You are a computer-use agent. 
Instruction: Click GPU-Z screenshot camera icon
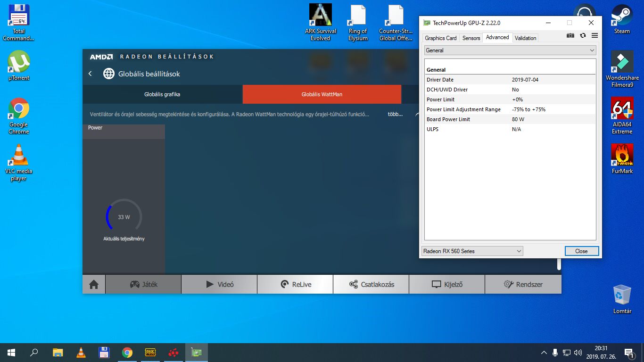[x=570, y=35]
